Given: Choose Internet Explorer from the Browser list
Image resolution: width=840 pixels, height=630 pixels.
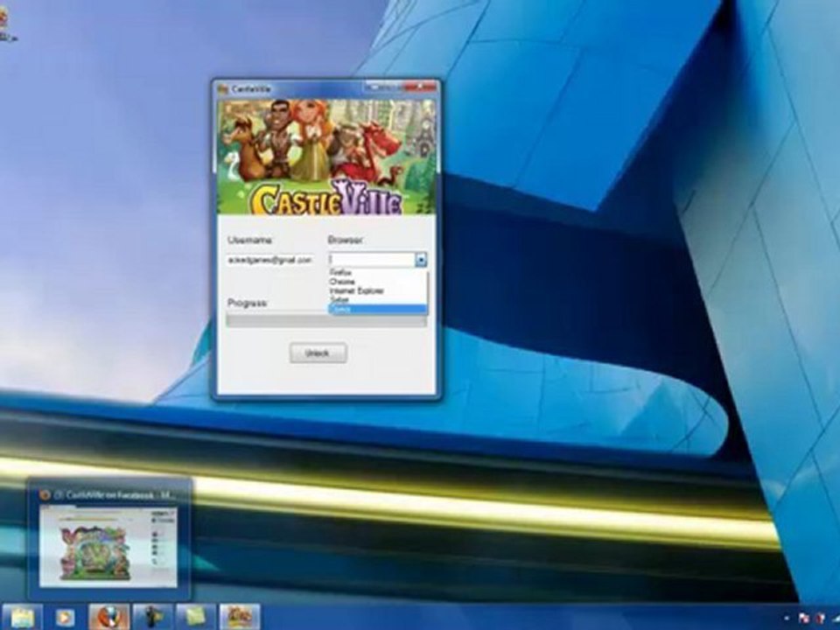Looking at the screenshot, I should pyautogui.click(x=378, y=290).
